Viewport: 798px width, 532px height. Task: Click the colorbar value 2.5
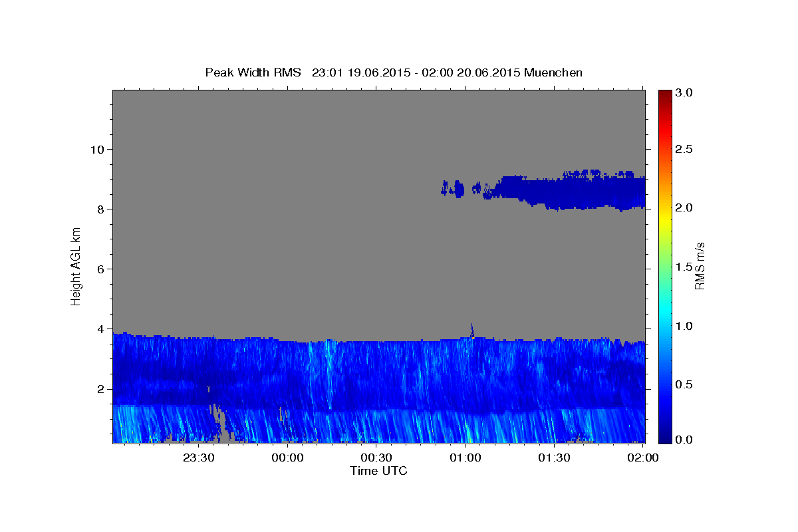pyautogui.click(x=684, y=149)
